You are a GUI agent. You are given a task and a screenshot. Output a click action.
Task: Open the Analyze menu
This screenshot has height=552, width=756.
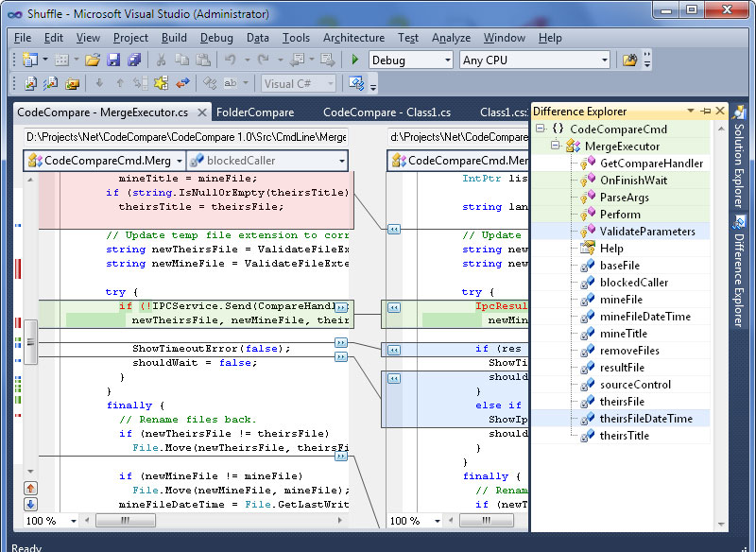pyautogui.click(x=451, y=38)
